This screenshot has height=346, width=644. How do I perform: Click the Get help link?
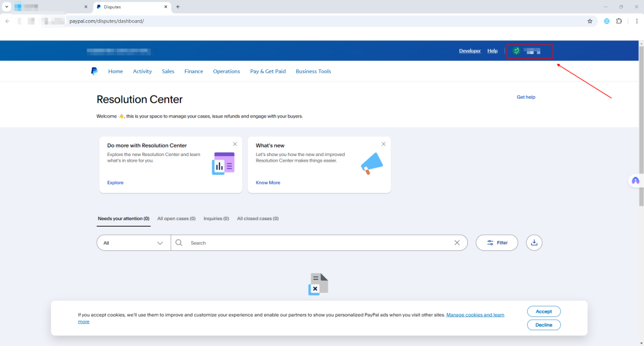(x=526, y=97)
